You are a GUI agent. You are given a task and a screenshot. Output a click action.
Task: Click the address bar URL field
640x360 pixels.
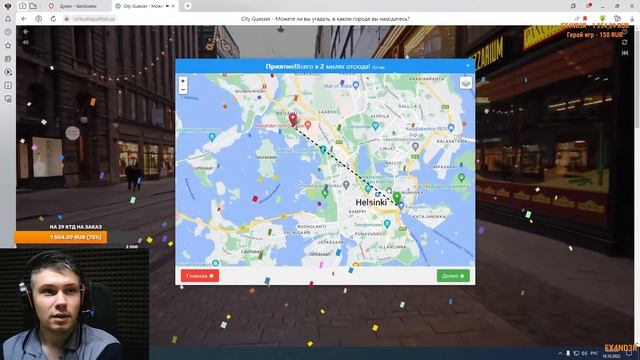tap(95, 19)
